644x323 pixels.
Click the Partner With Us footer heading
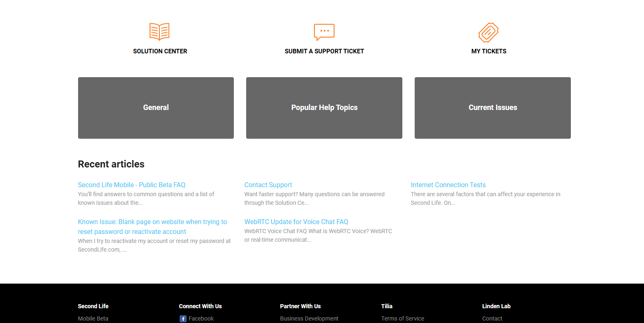coord(300,306)
